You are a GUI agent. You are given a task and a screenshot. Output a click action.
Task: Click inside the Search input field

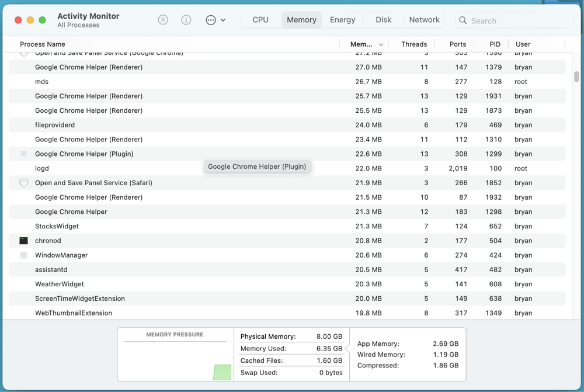(x=514, y=20)
